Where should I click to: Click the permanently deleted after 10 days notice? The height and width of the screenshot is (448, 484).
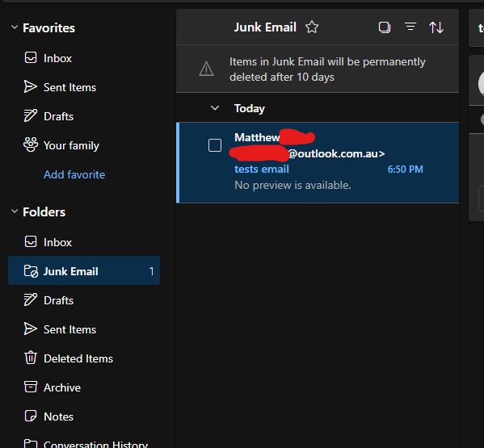[x=327, y=69]
